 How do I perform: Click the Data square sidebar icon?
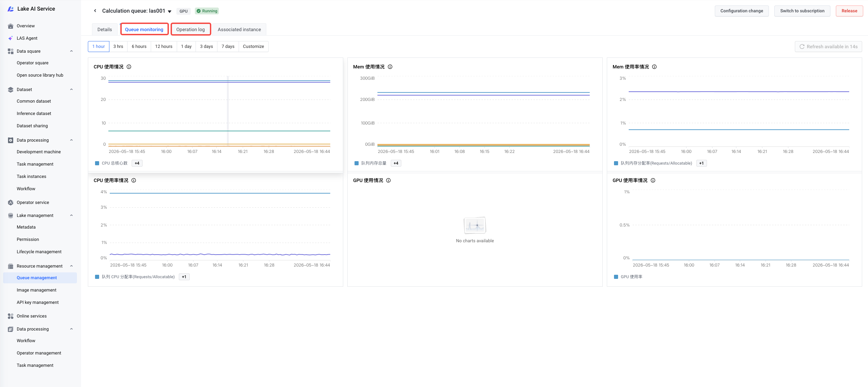[x=11, y=51]
